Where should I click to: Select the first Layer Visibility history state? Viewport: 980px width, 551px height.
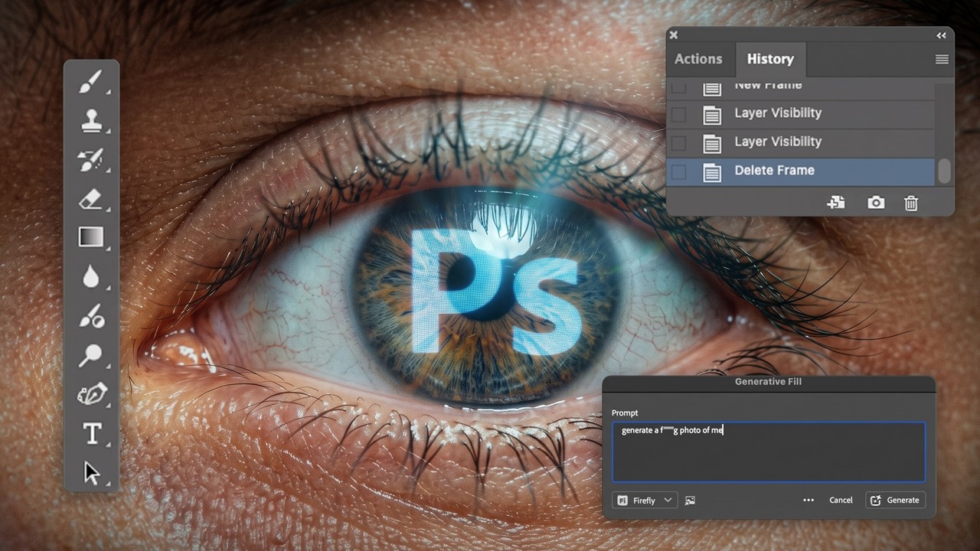pos(801,114)
